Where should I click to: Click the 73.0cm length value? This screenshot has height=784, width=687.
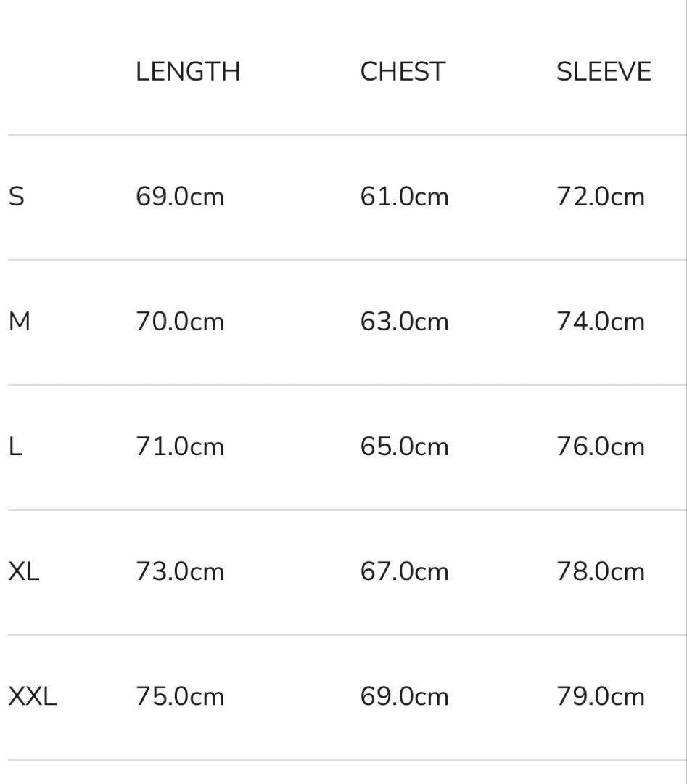(x=180, y=571)
